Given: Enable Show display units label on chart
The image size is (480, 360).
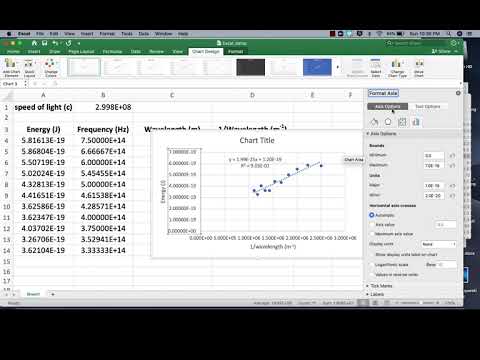Looking at the screenshot, I should [x=372, y=255].
